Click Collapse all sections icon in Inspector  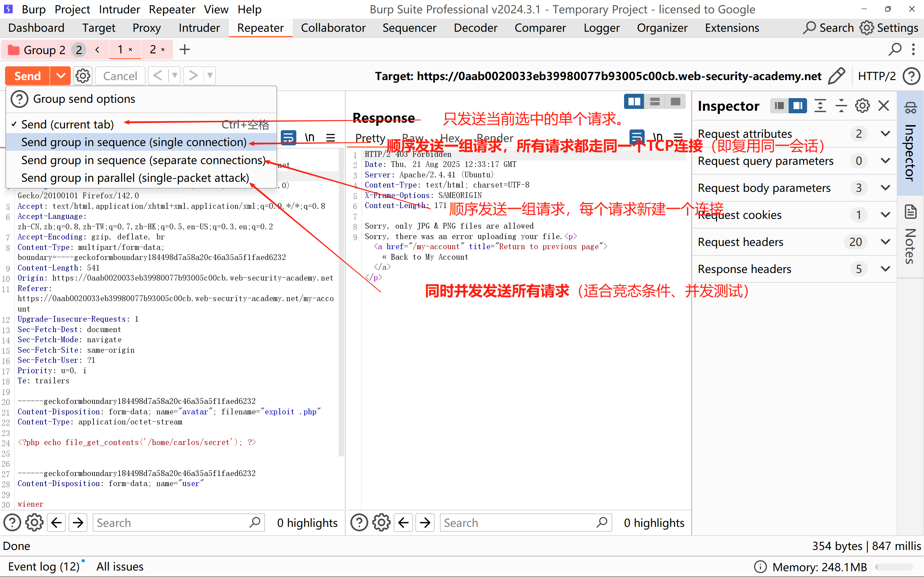coord(841,106)
